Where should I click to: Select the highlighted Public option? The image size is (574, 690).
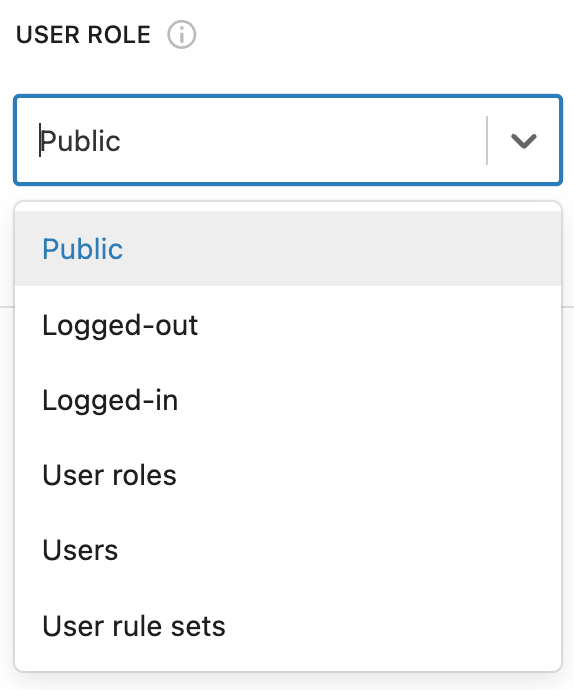288,249
